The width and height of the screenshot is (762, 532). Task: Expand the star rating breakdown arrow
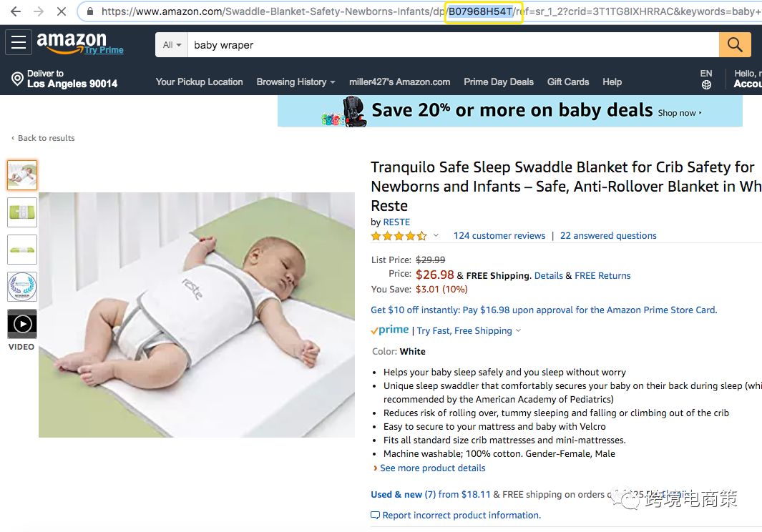[x=436, y=235]
